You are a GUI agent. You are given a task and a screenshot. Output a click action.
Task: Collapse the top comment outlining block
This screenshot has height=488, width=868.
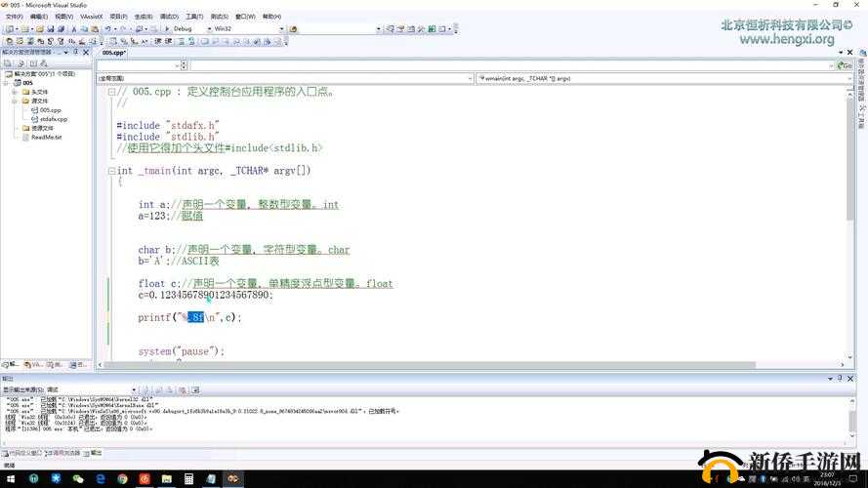point(111,92)
